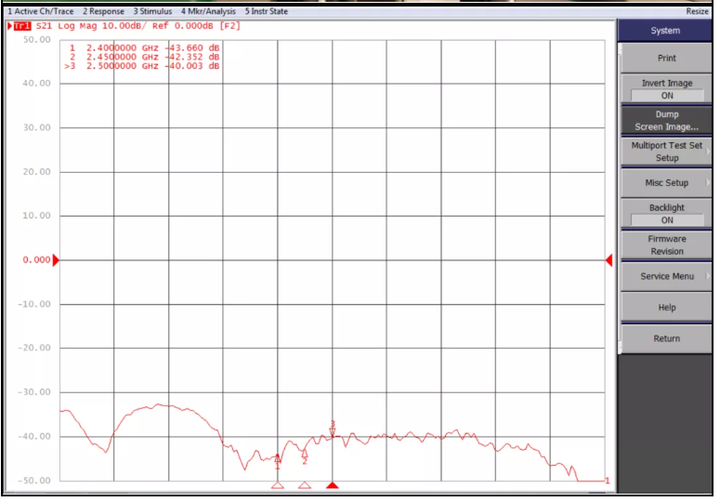Click the 10.00dB/ scale header text
The width and height of the screenshot is (720, 502).
click(124, 26)
